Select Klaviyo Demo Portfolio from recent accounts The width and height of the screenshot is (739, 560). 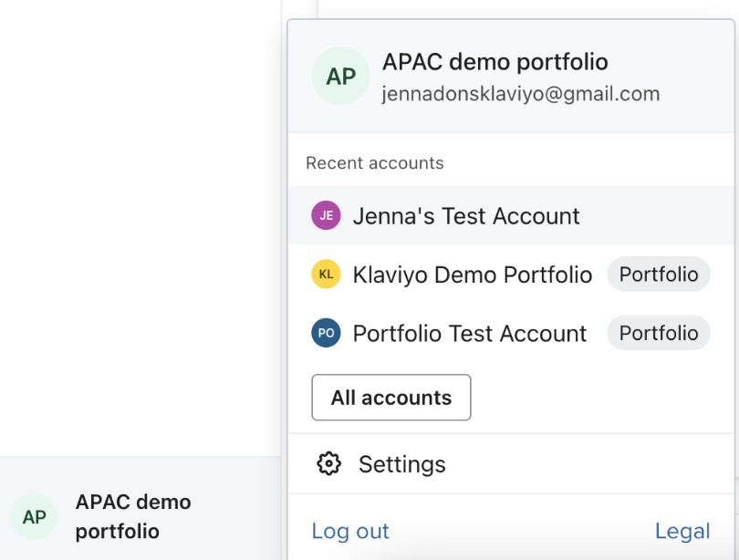(472, 274)
